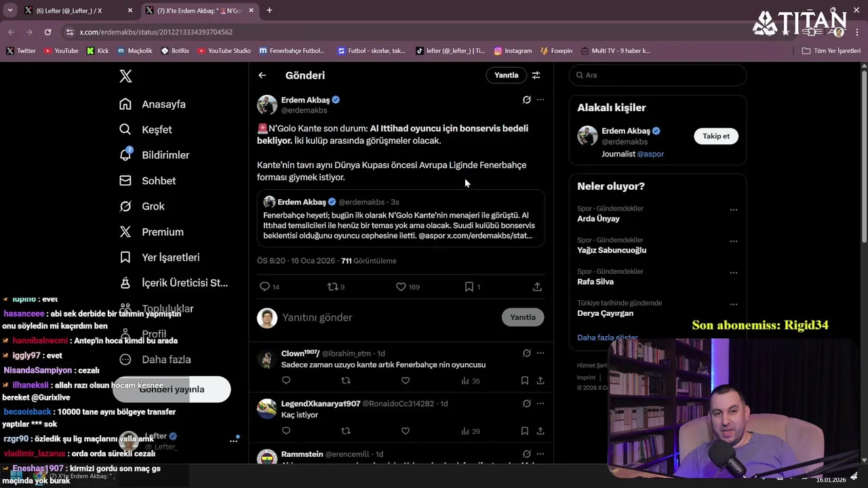Open the tab search dropdown arrow

(9, 11)
